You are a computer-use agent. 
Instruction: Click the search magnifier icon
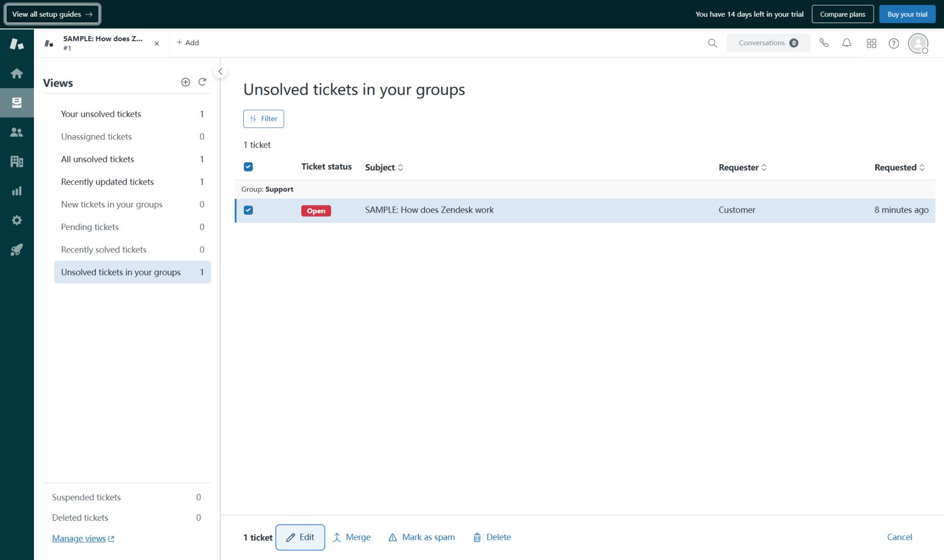[x=712, y=43]
